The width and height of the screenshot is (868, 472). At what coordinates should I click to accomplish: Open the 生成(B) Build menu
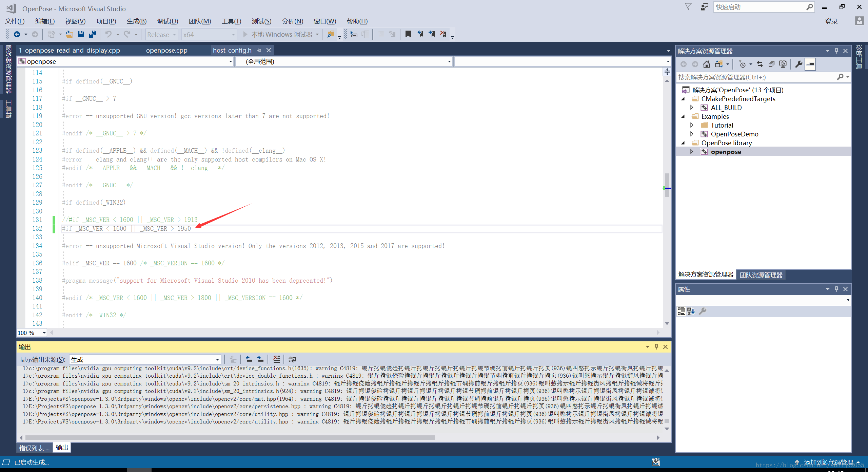point(137,21)
